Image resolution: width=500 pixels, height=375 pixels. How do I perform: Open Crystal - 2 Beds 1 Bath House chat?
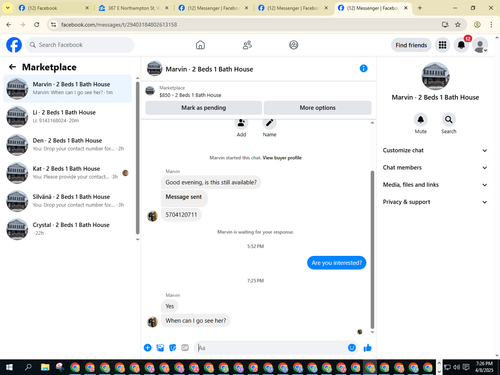pos(68,229)
